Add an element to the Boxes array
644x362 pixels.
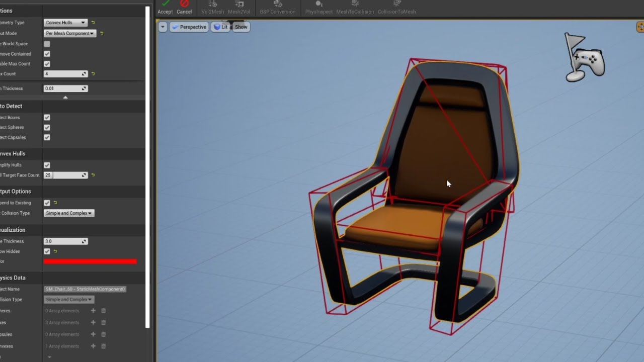93,323
